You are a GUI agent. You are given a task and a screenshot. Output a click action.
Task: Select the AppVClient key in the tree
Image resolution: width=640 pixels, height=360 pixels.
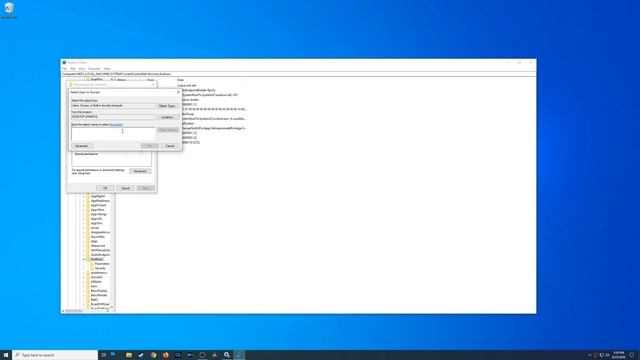(x=98, y=205)
